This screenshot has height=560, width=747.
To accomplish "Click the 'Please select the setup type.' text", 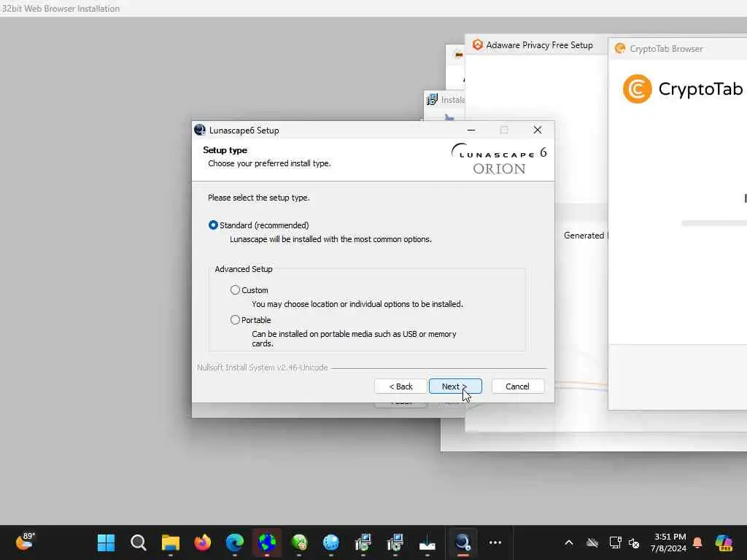I will click(259, 198).
